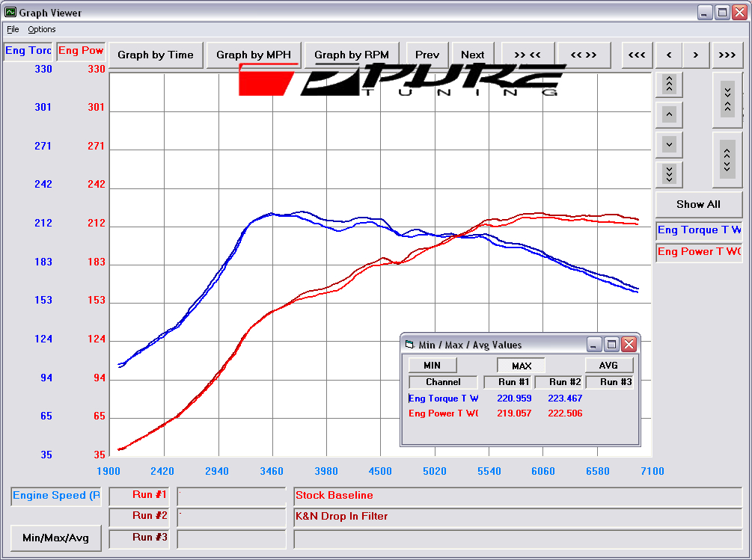Click the Prev button
This screenshot has width=752, height=560.
pos(427,55)
